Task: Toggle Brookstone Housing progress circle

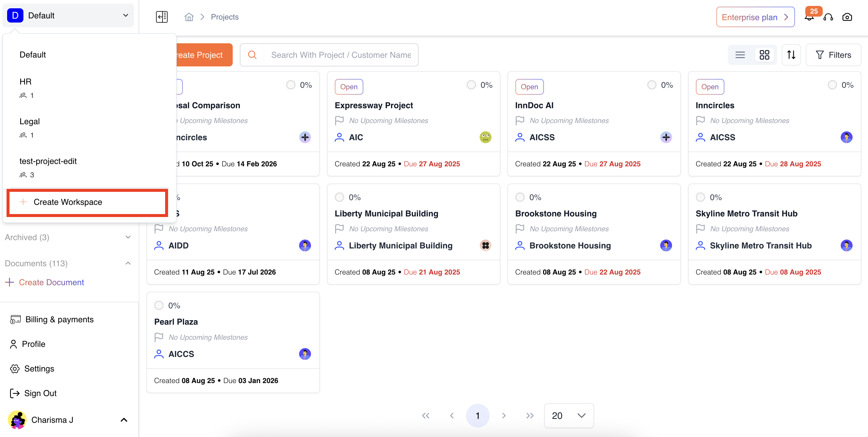Action: 520,197
